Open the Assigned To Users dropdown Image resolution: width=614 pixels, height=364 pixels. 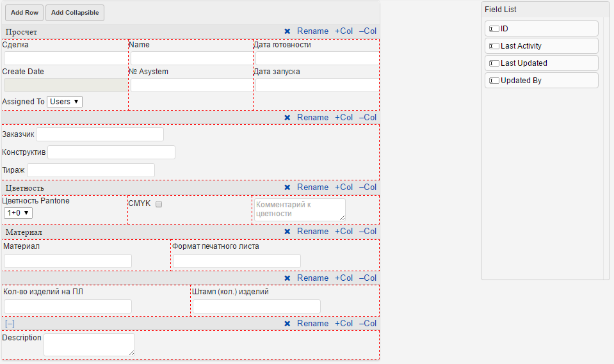click(65, 102)
